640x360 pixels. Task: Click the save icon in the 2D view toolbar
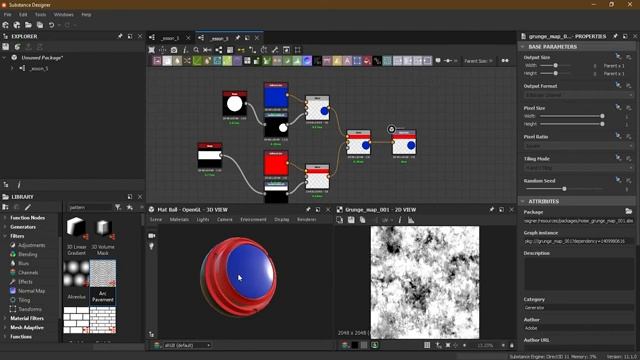pos(351,220)
